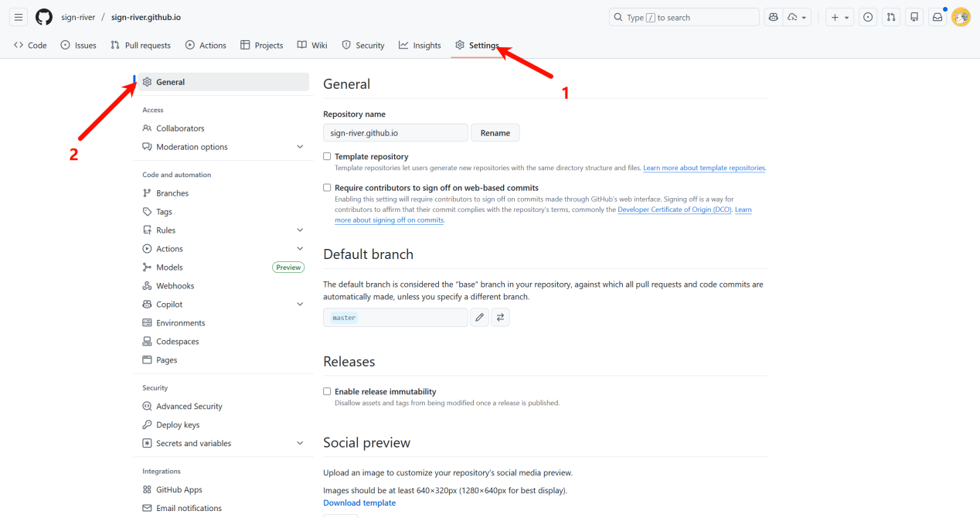980x518 pixels.
Task: Open the Actions repository tab
Action: tap(206, 46)
